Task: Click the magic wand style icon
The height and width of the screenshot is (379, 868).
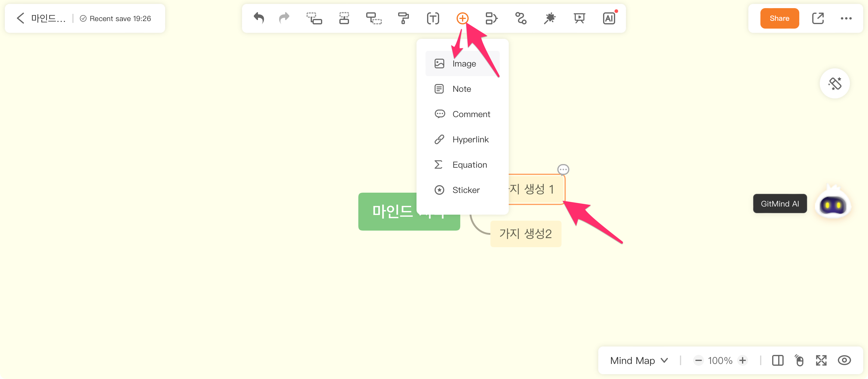Action: pos(549,18)
